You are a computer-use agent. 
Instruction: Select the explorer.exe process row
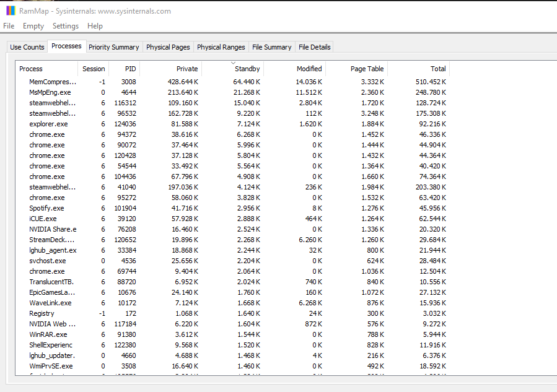[233, 124]
